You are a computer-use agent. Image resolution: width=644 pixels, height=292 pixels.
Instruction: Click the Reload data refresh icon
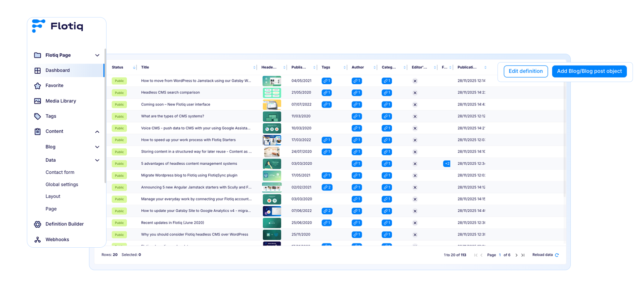tap(557, 255)
